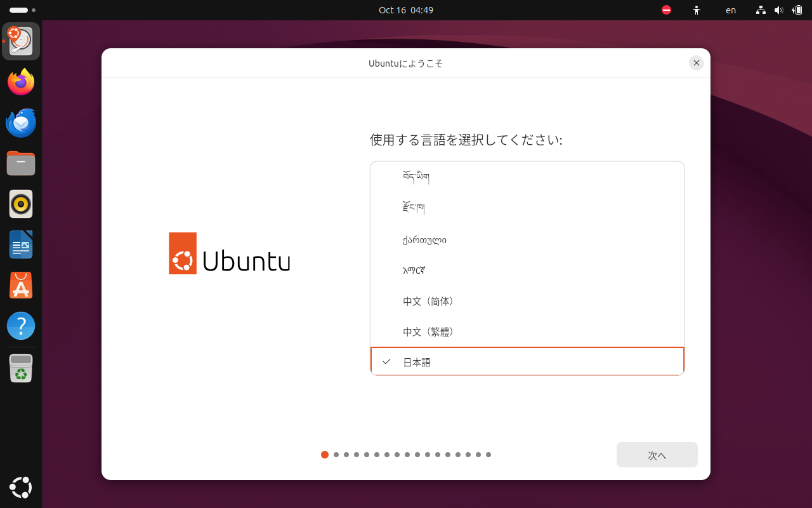Open the App Center shopping bag icon
This screenshot has height=508, width=812.
[21, 285]
